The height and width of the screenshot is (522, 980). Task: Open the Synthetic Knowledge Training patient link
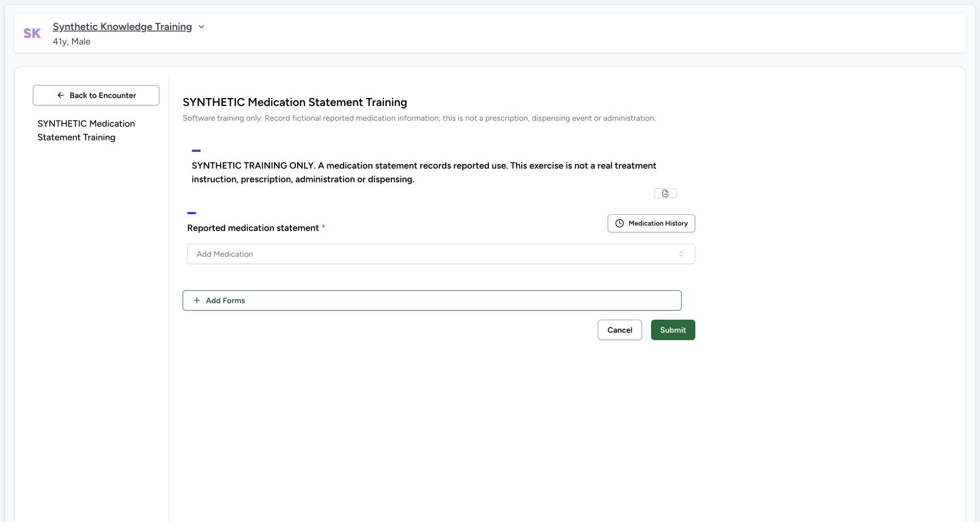point(122,27)
